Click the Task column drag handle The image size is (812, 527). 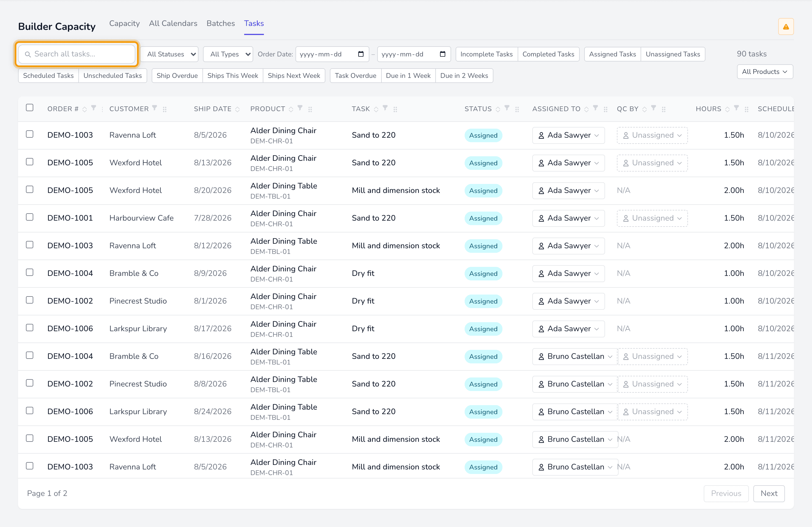[395, 109]
